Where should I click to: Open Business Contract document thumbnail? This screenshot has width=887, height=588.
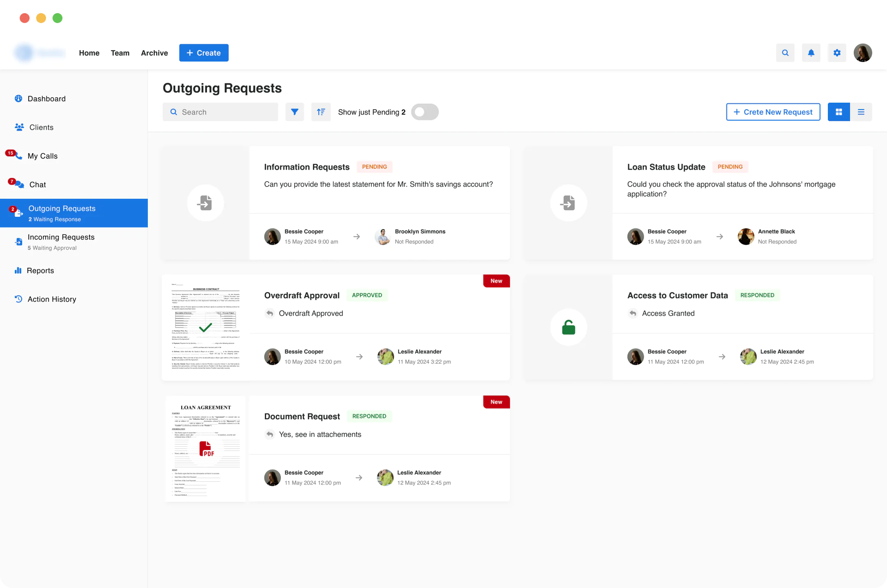(205, 327)
